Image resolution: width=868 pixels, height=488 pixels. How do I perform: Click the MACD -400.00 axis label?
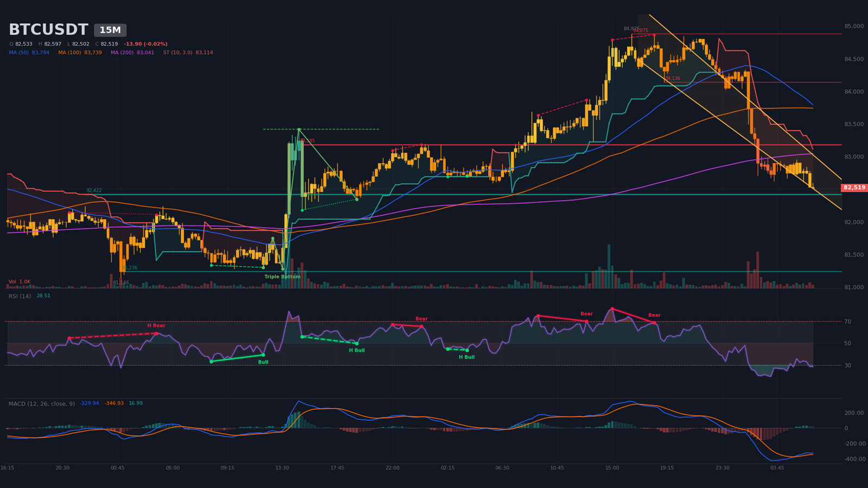pyautogui.click(x=854, y=459)
